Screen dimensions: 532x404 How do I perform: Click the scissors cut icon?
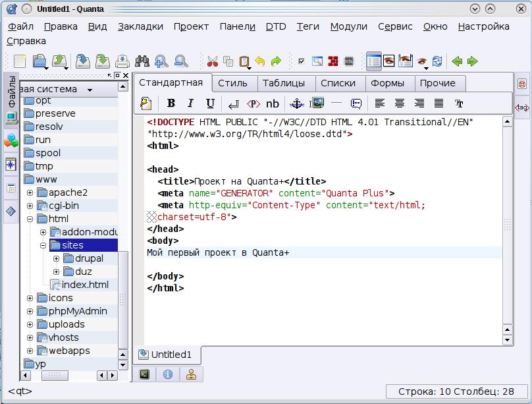click(x=213, y=61)
